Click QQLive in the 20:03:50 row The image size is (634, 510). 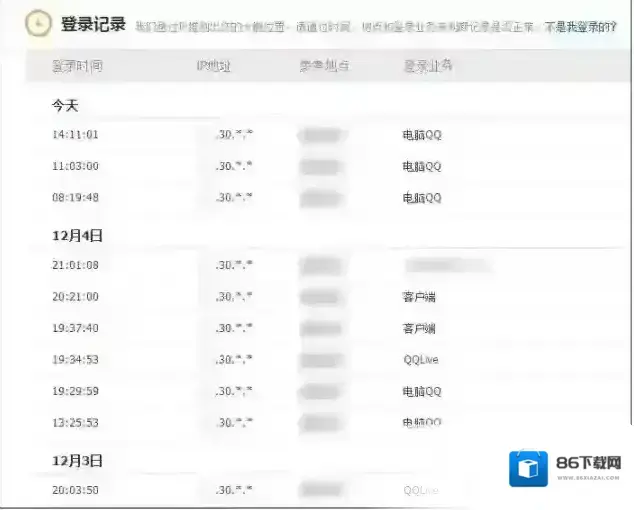click(421, 490)
